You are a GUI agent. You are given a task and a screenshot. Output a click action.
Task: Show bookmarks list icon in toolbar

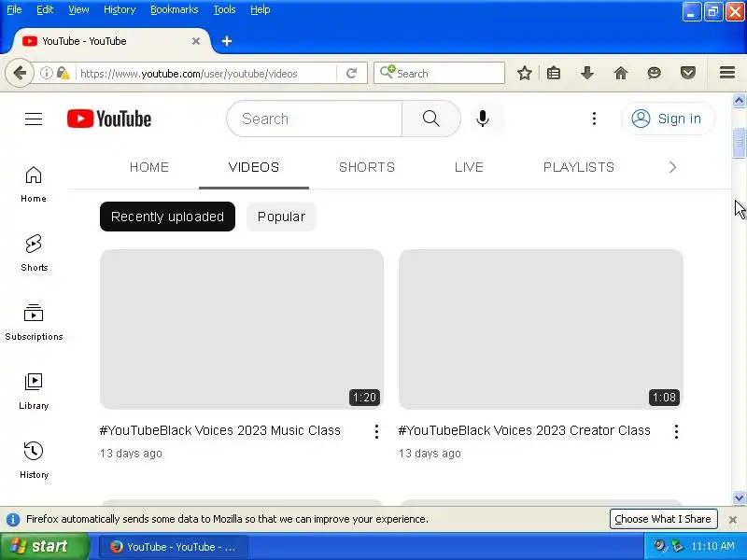click(554, 74)
